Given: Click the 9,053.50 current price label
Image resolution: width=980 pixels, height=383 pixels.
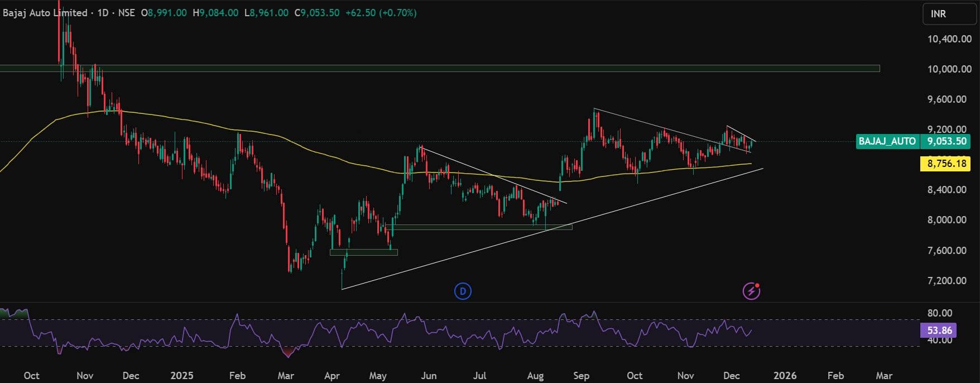Looking at the screenshot, I should click(x=947, y=141).
